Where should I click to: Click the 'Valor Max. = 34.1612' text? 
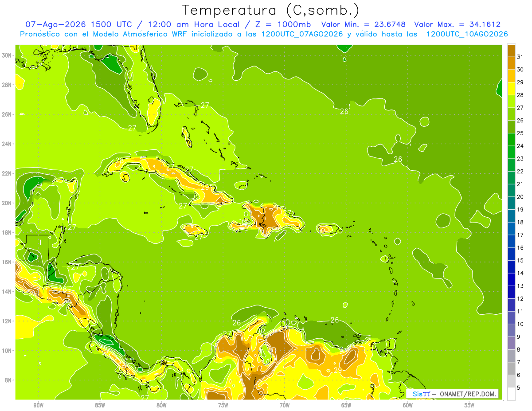(458, 24)
